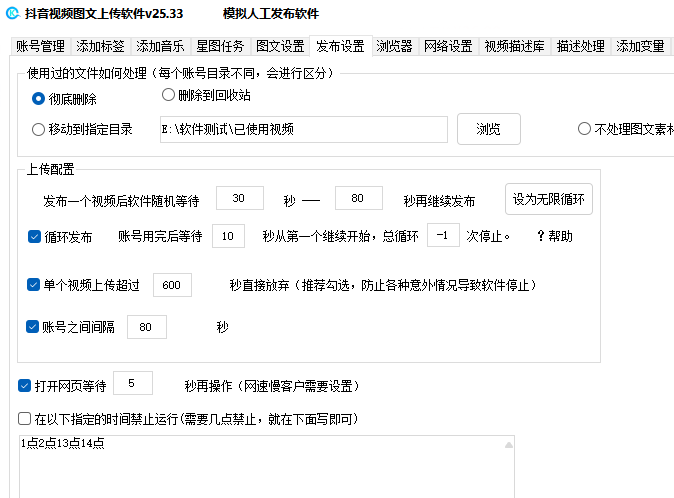Viewport: 674px width, 498px height.
Task: Select 不处理图文素材 radio option
Action: coord(584,129)
